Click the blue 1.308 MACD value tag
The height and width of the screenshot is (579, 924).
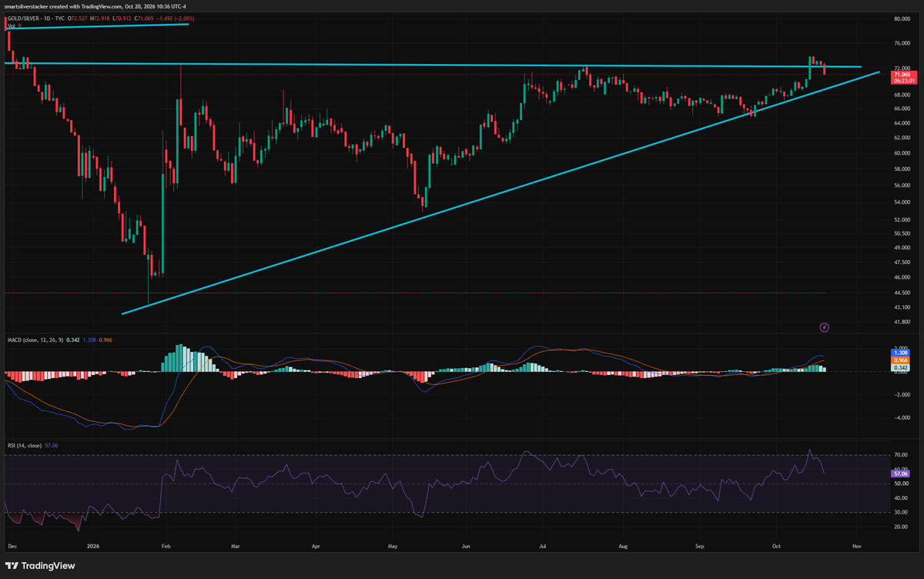tap(900, 353)
